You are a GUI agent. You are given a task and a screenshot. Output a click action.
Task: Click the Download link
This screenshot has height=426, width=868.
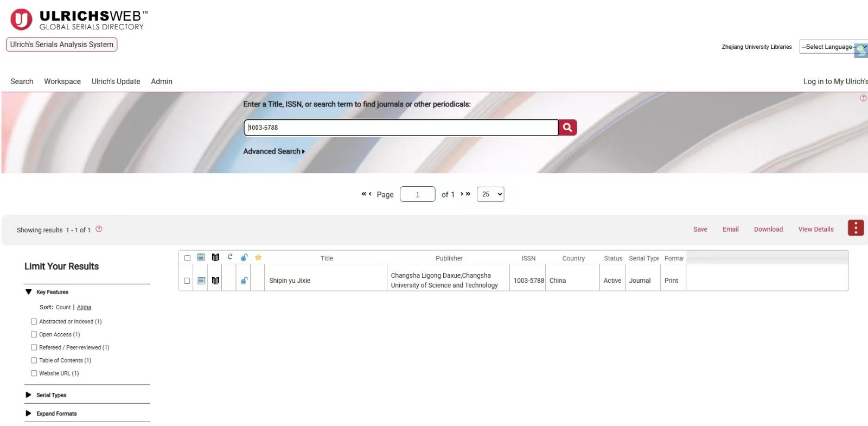pos(768,230)
